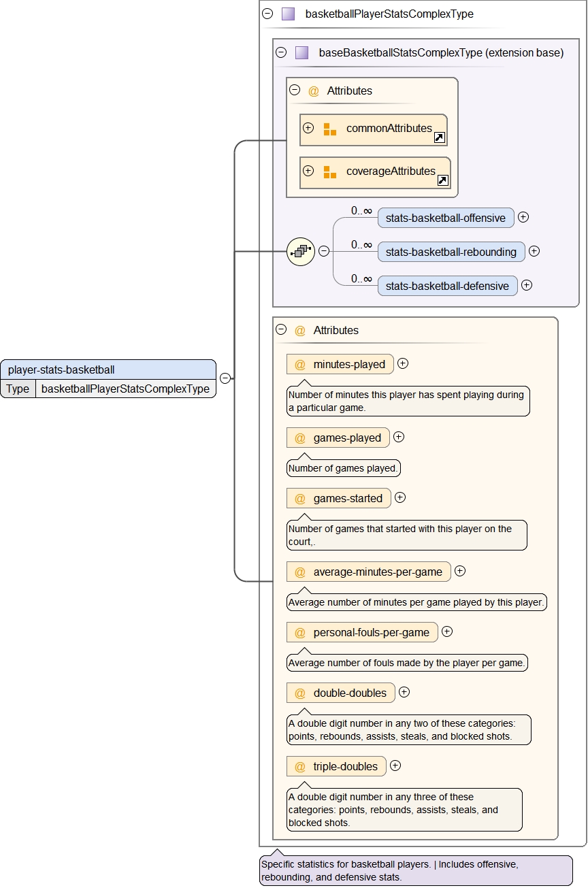Screen dimensions: 588x888
Task: Expand stats-basketball-rebounding element children
Action: 534,251
